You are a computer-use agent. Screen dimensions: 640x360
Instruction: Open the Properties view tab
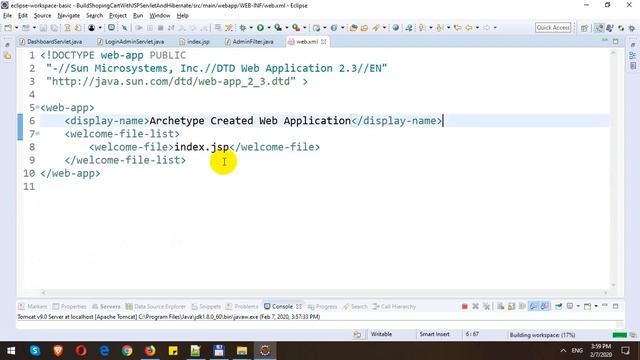click(69, 307)
